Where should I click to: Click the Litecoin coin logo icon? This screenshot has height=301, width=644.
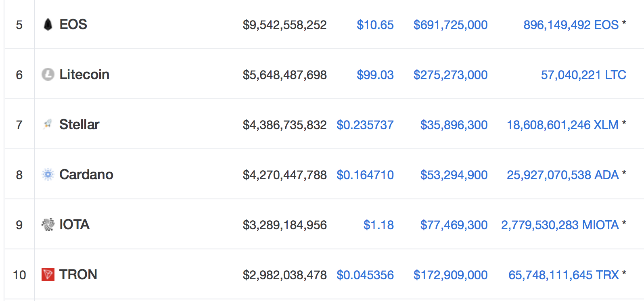(48, 74)
